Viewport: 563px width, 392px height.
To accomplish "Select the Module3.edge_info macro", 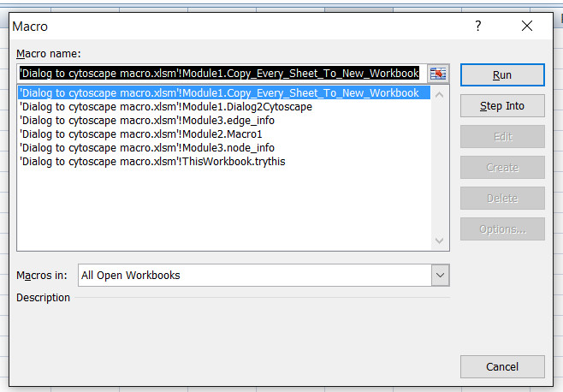I will point(224,121).
